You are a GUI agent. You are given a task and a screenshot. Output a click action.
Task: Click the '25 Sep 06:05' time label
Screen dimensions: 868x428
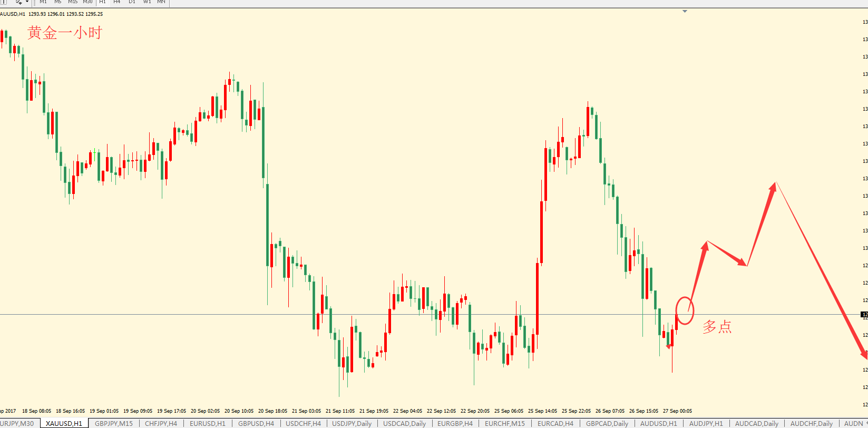[509, 411]
